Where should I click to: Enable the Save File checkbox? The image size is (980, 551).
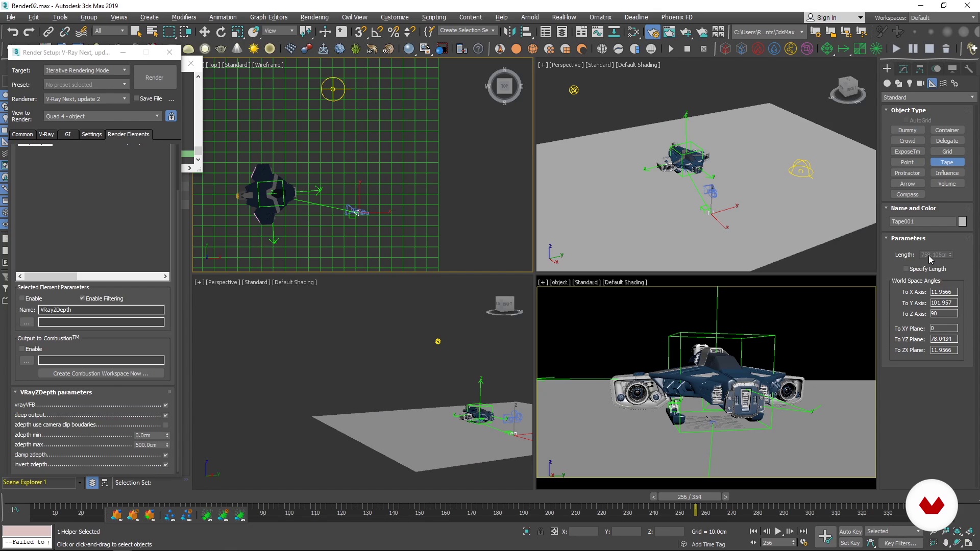[x=136, y=98]
